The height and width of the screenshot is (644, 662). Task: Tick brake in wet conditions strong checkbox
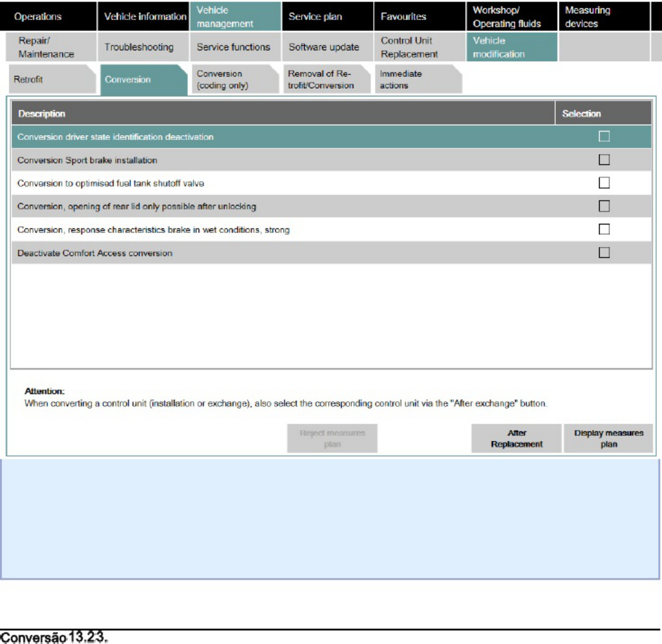604,229
